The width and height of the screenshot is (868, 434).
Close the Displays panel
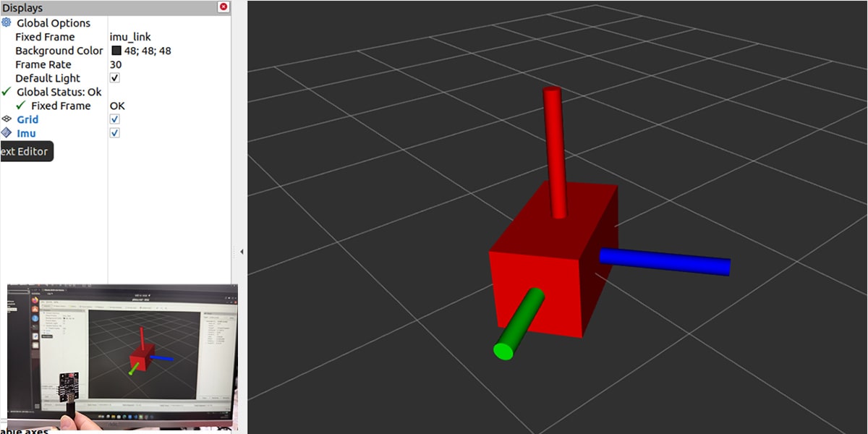224,7
